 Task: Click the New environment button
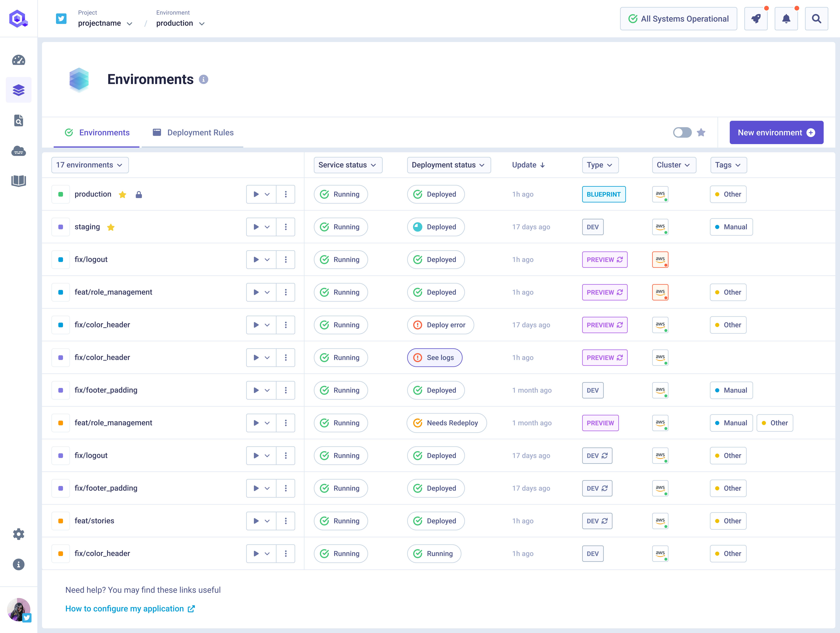pyautogui.click(x=776, y=133)
